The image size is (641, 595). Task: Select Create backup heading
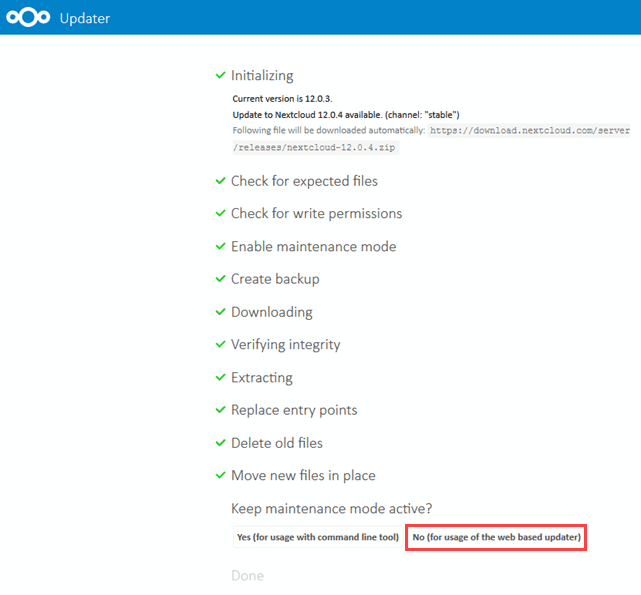[x=275, y=279]
